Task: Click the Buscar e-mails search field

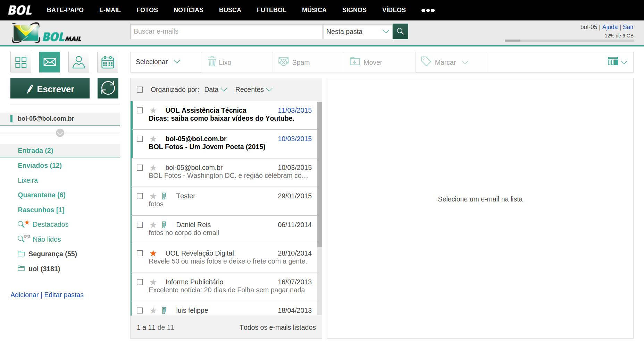Action: click(227, 32)
